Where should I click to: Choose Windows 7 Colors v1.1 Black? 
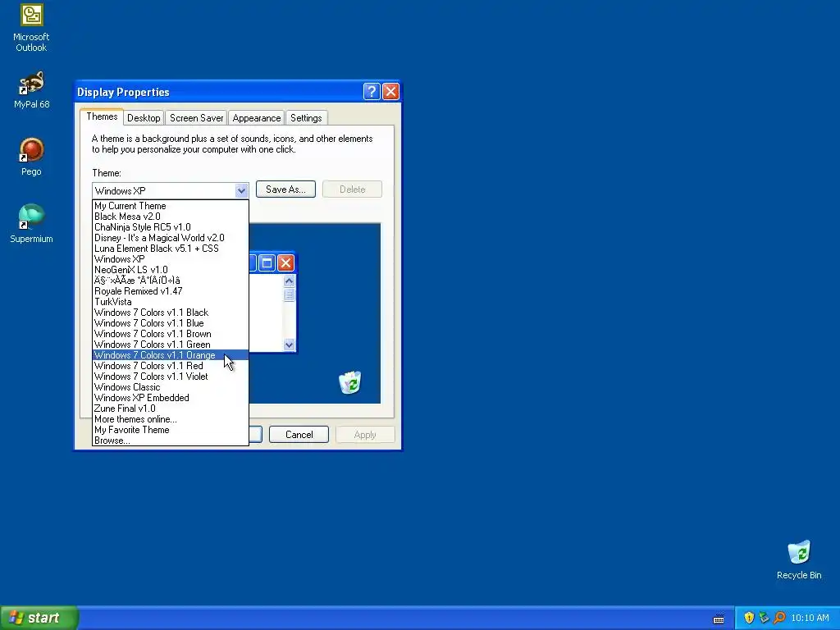[171, 313]
